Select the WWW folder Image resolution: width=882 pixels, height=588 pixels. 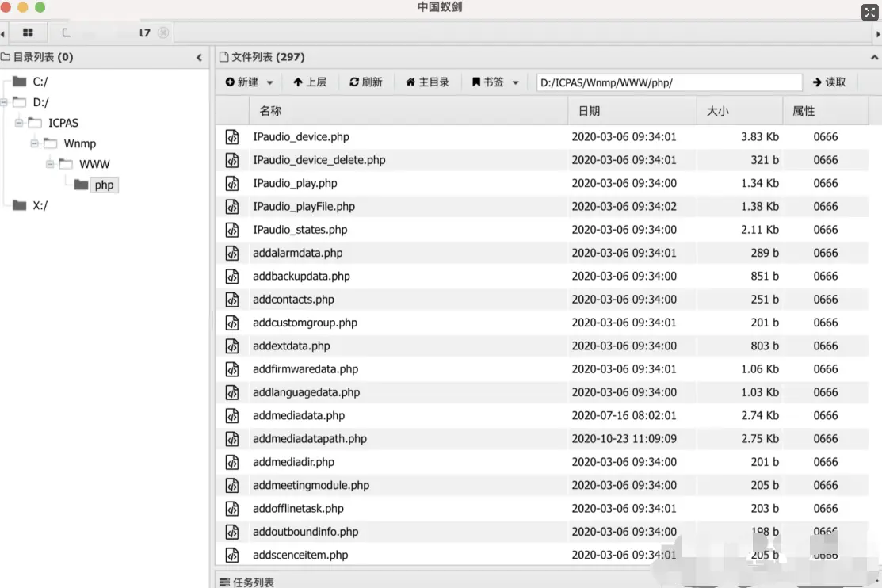94,164
